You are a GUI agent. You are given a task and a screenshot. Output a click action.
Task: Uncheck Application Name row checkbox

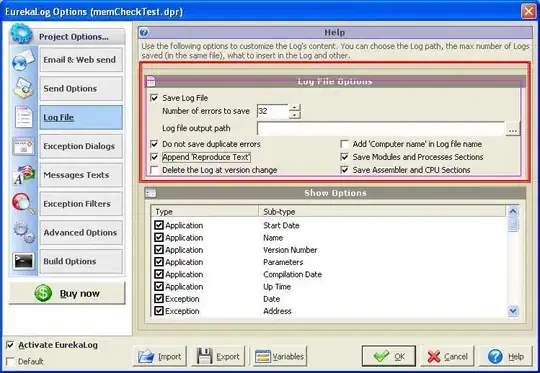(x=159, y=237)
